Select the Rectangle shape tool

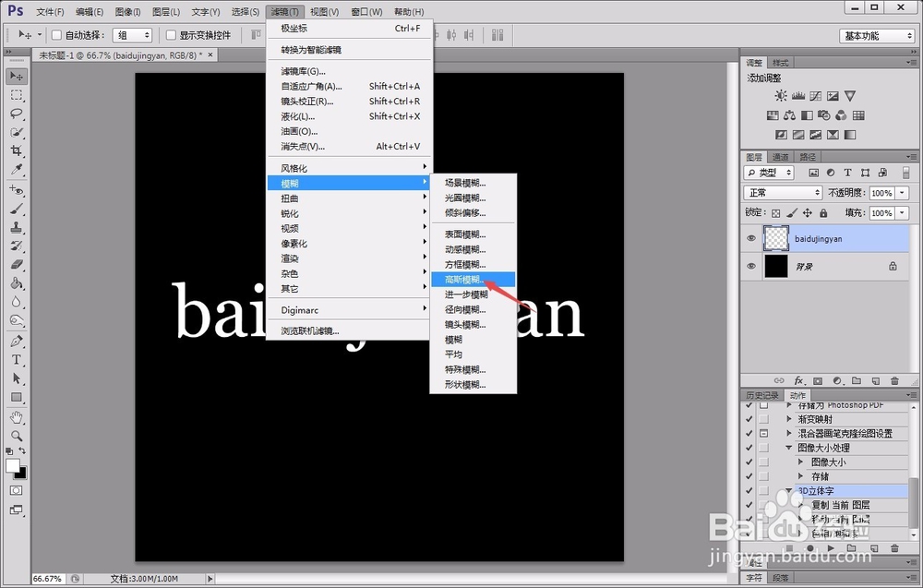(x=17, y=397)
